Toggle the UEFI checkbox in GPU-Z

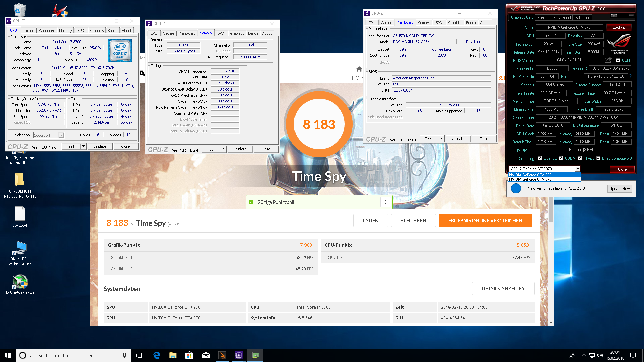coord(618,60)
